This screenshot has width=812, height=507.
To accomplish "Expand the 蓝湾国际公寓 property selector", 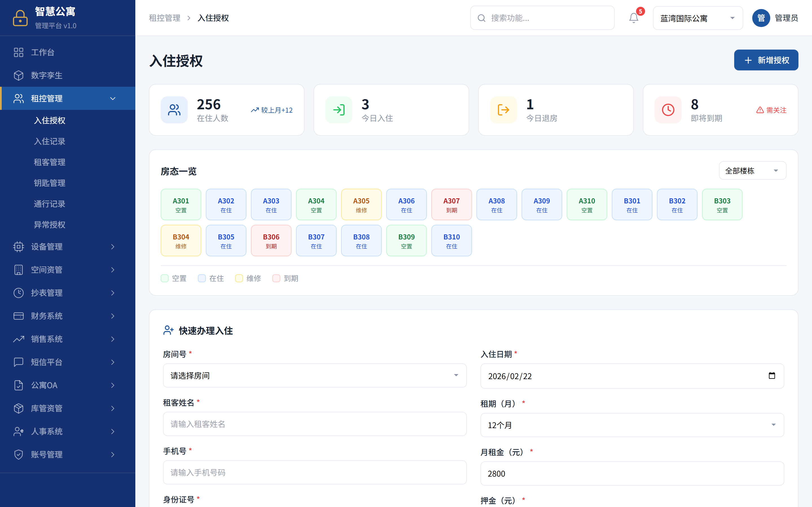I will 698,18.
